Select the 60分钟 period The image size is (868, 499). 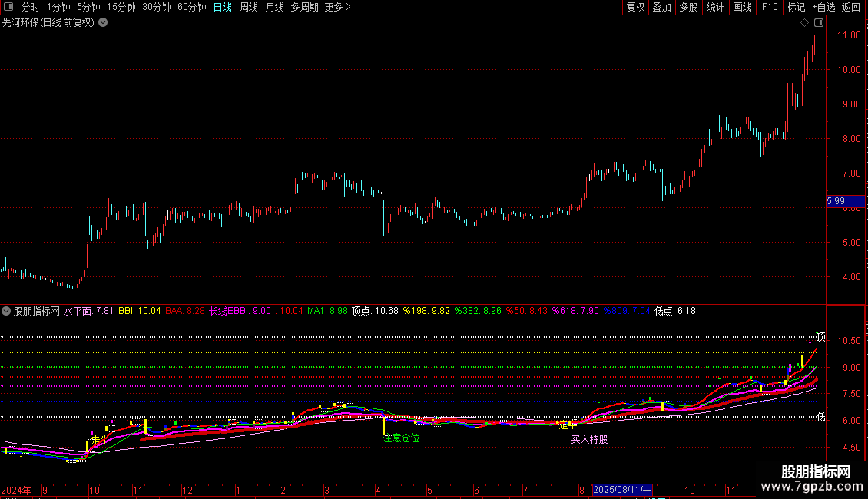(191, 7)
